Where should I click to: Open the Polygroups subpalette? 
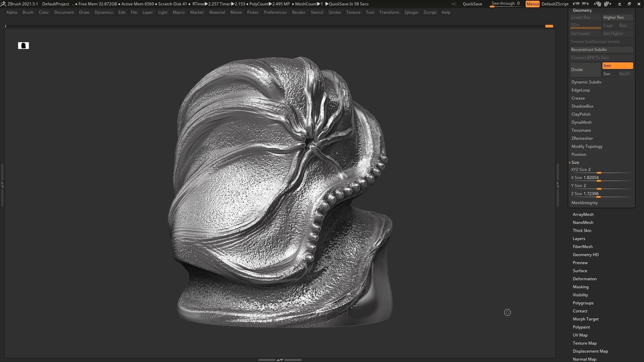pos(583,303)
